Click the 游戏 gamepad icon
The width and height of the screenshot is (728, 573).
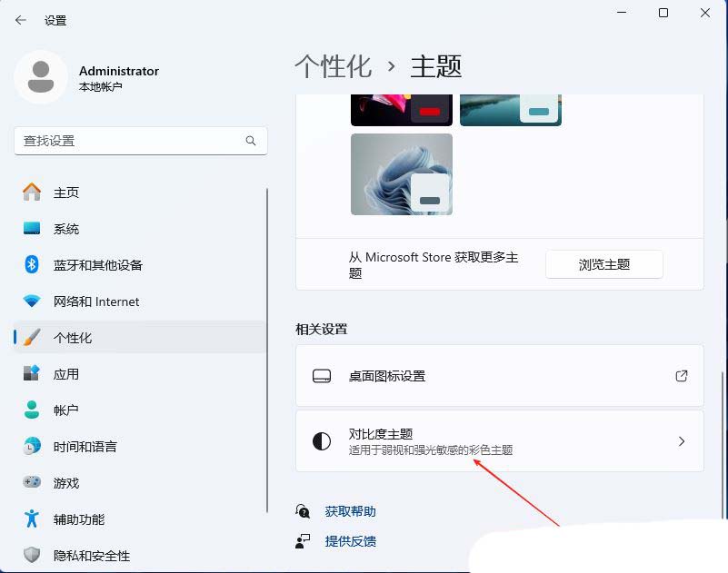tap(32, 482)
